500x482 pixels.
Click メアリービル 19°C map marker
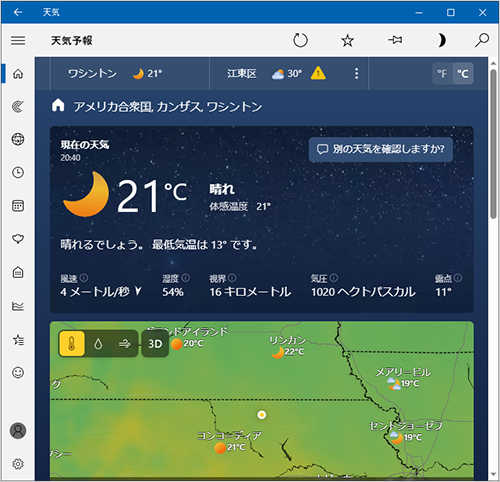pos(403,378)
